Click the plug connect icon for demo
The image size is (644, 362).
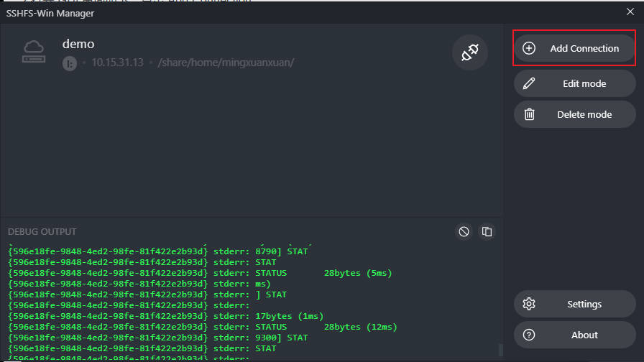[x=469, y=52]
